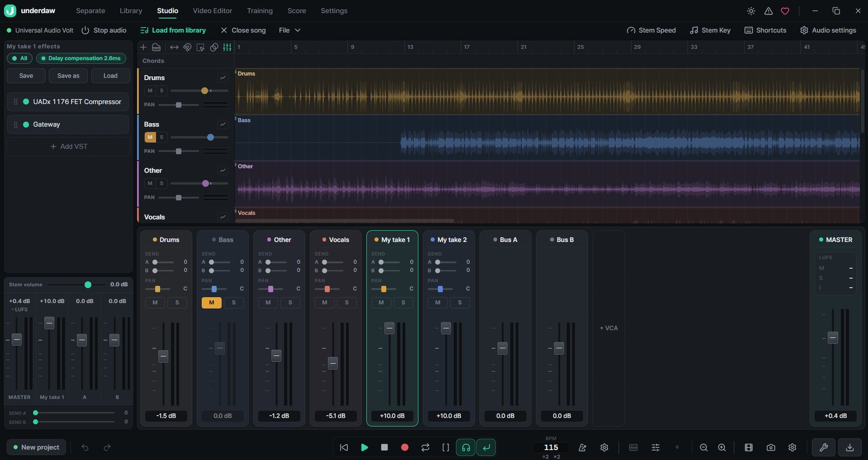Click the heart favorite icon
The width and height of the screenshot is (868, 460).
tap(785, 11)
